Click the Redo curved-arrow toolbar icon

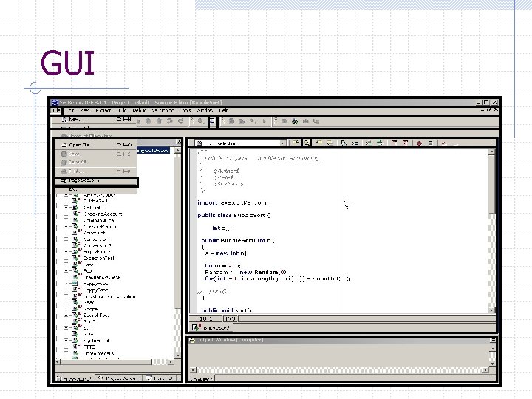coord(180,121)
